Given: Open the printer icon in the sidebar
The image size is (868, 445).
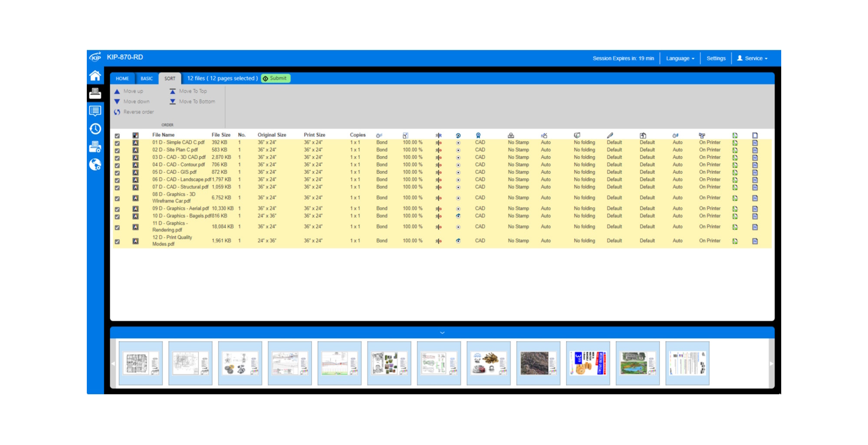Looking at the screenshot, I should point(95,93).
